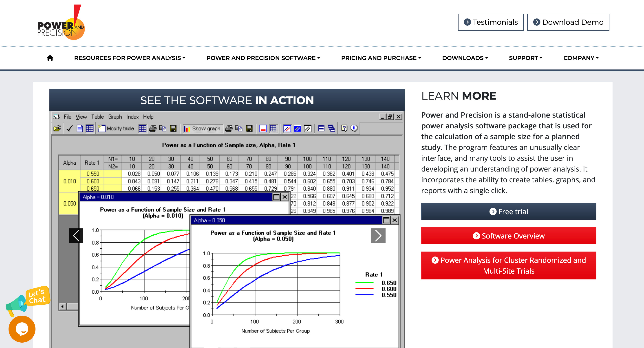The width and height of the screenshot is (644, 348).
Task: Click the checkmark toolbar icon
Action: pos(70,128)
